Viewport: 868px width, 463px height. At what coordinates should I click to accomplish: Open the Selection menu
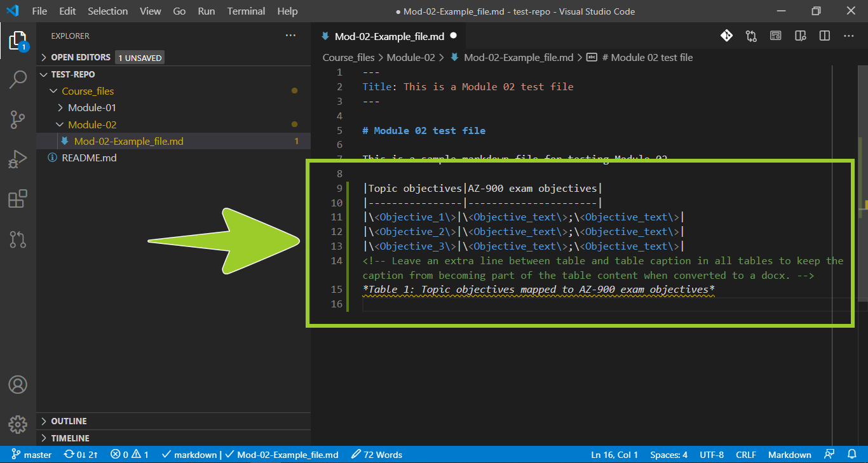coord(108,11)
